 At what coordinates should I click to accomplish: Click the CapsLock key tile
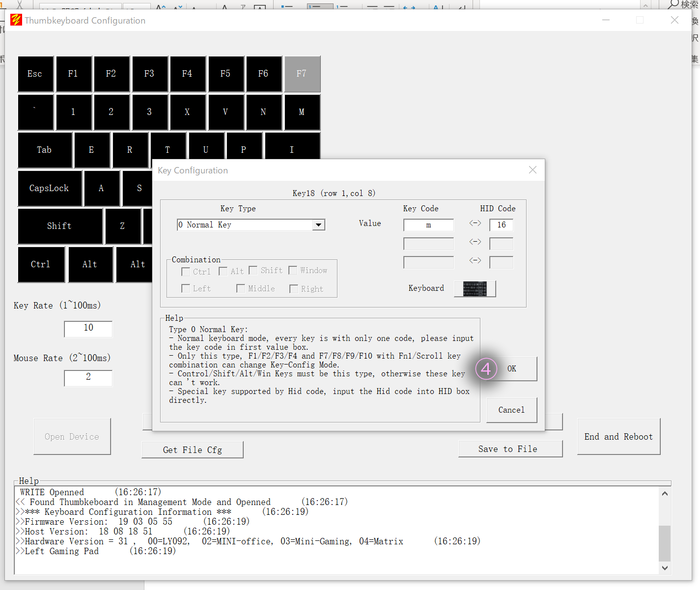coord(50,188)
